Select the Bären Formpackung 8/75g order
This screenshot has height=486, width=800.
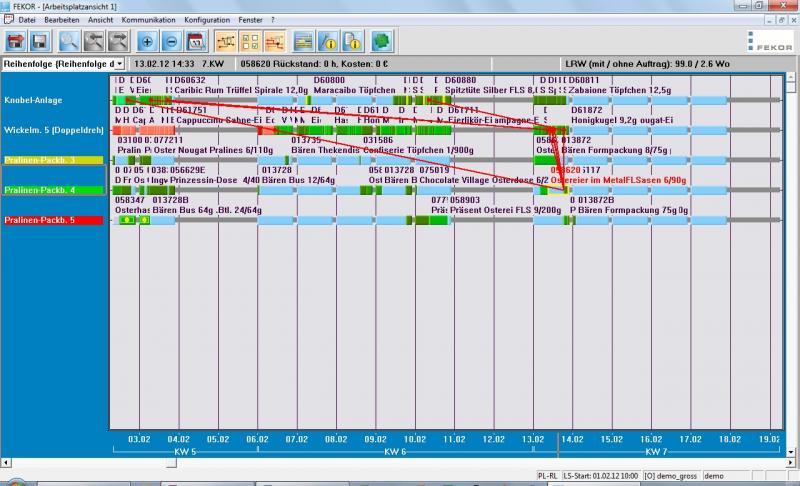(614, 150)
